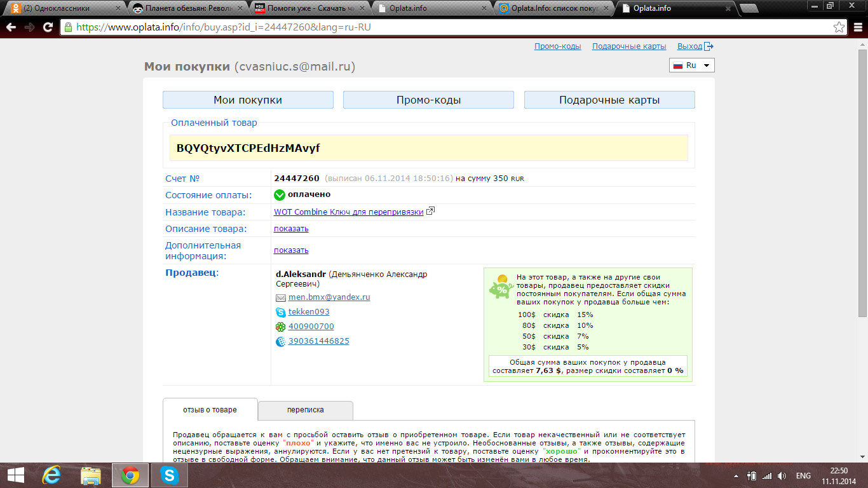The width and height of the screenshot is (868, 488).
Task: Click the logout arrow icon beside Выход
Action: (x=709, y=46)
